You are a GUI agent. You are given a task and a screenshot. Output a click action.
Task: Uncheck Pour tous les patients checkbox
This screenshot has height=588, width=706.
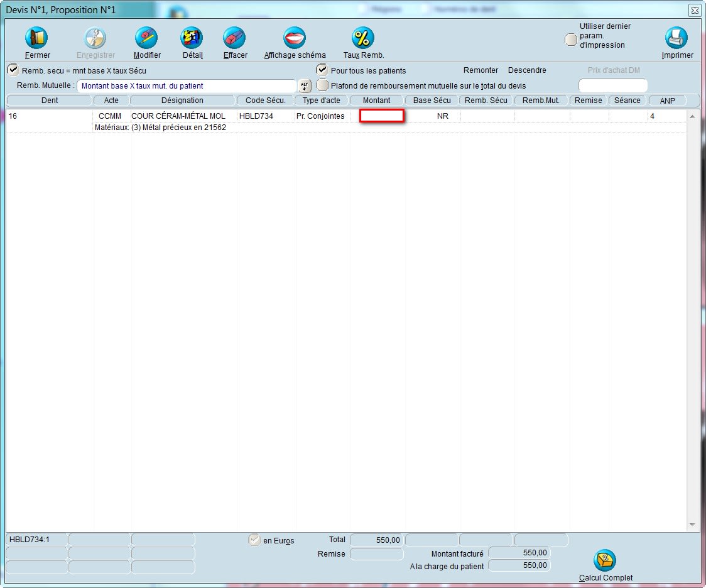[x=322, y=70]
